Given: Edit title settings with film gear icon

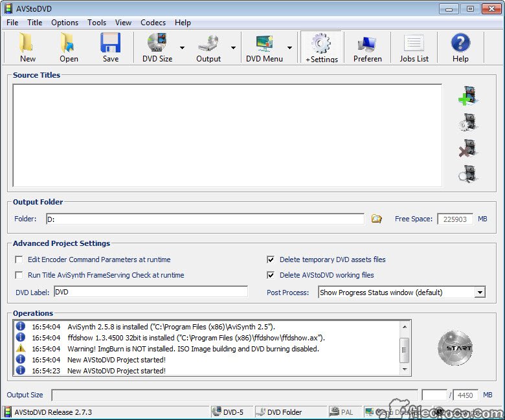Looking at the screenshot, I should (468, 122).
